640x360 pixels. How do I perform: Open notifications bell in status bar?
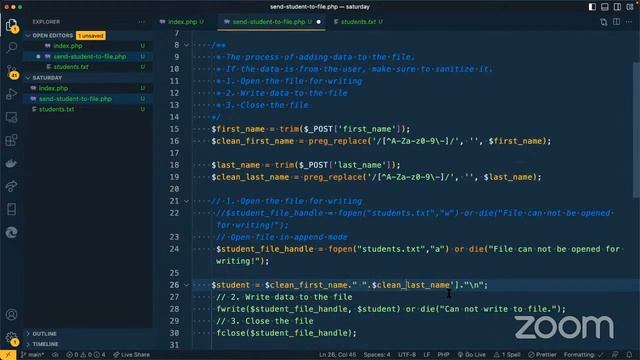pyautogui.click(x=629, y=355)
